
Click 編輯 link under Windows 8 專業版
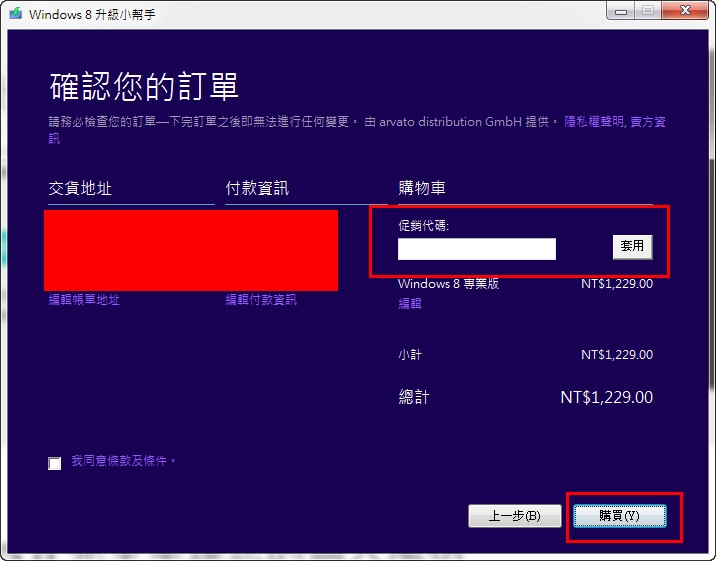(410, 304)
